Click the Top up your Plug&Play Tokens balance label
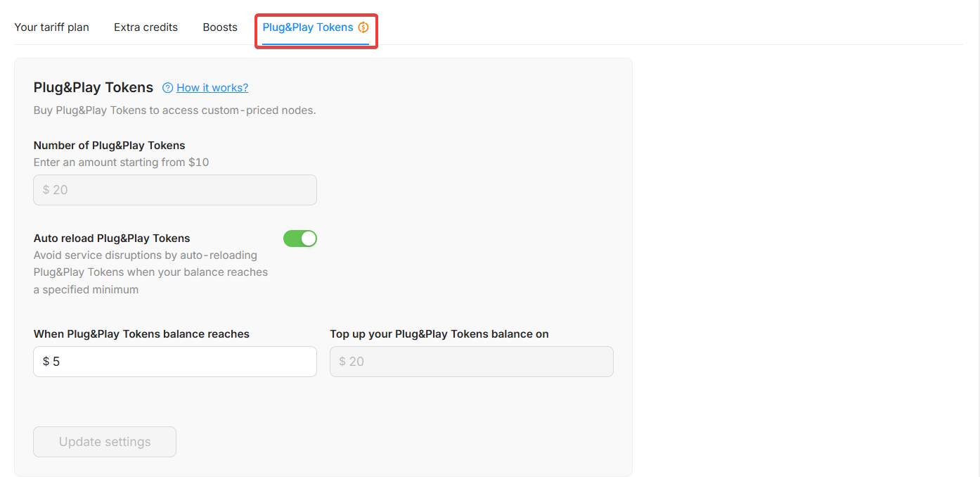The image size is (980, 477). pyautogui.click(x=439, y=334)
